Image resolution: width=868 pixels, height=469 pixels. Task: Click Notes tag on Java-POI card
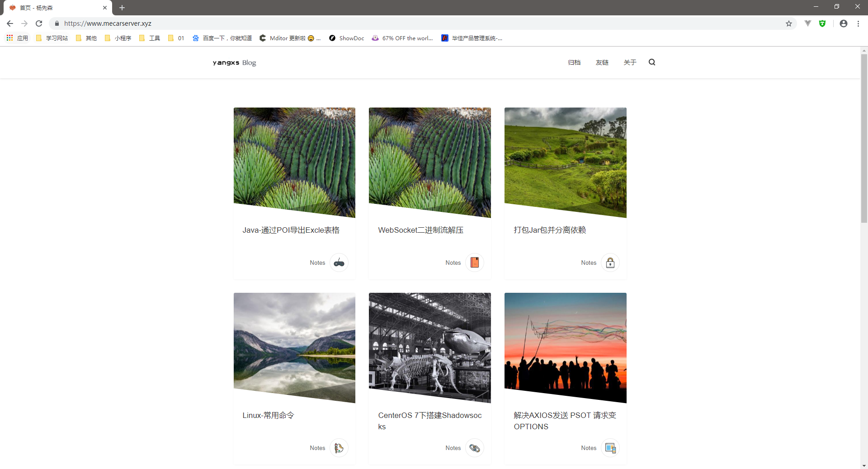(317, 263)
